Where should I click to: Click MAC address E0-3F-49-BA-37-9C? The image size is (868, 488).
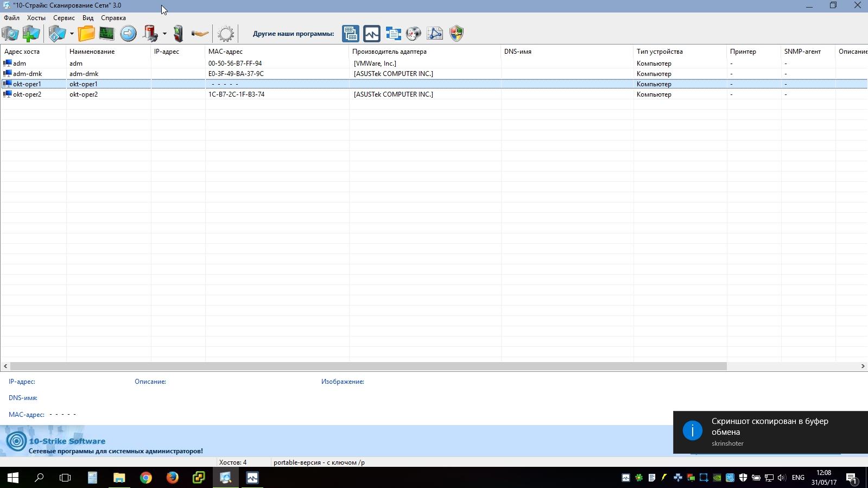point(236,74)
